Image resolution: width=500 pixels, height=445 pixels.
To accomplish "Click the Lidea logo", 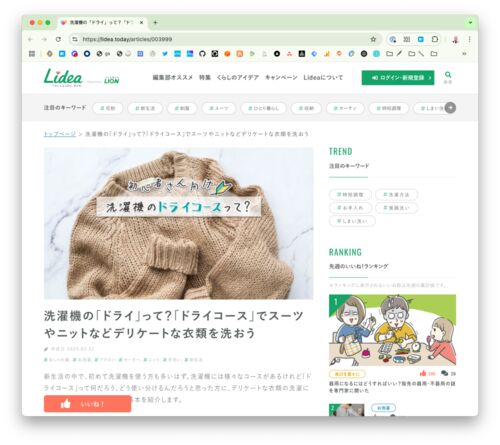I will (63, 77).
